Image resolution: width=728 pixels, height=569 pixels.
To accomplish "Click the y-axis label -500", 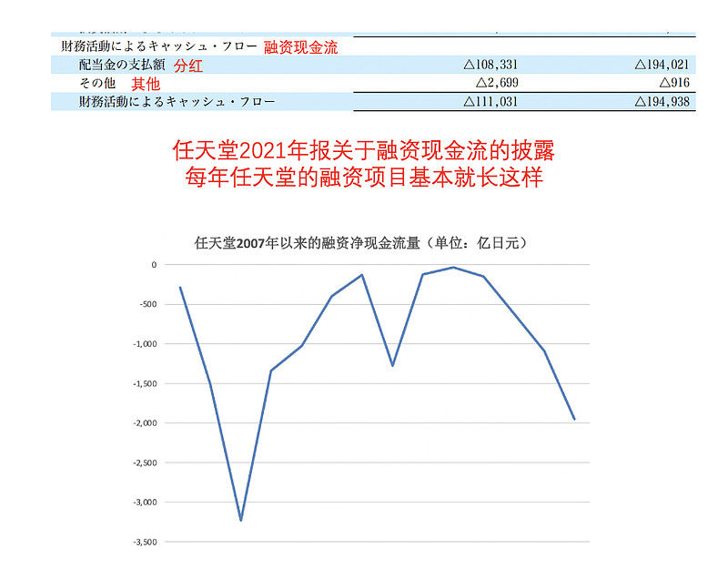I will point(148,304).
